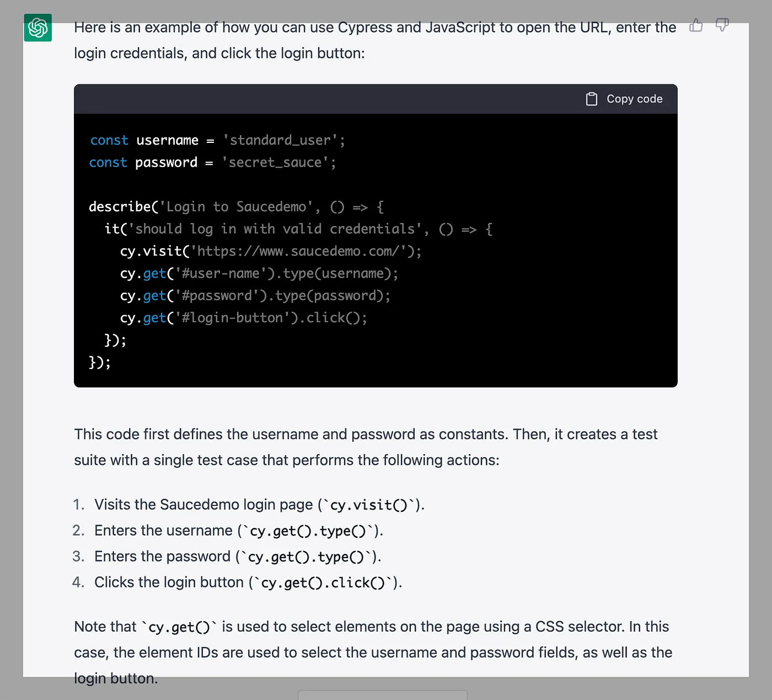Click the cy.get('#login-button').click() line
772x700 pixels.
point(244,318)
